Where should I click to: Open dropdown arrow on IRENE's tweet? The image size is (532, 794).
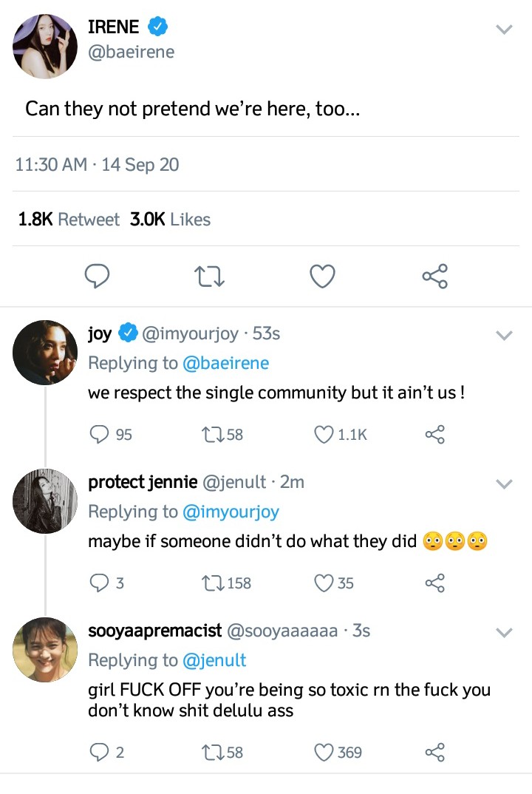click(504, 30)
